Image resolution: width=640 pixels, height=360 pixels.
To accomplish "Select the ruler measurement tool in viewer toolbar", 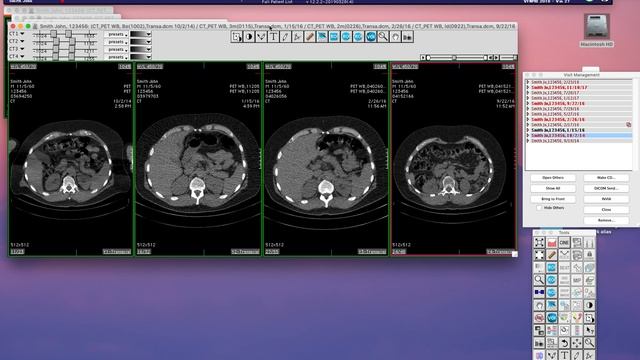I will 310,37.
